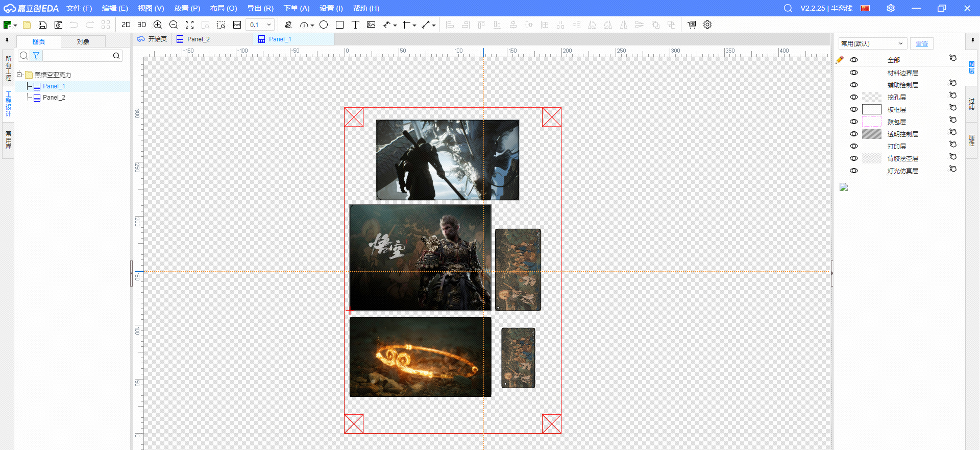
Task: Click the 重置 reset button
Action: pos(922,43)
